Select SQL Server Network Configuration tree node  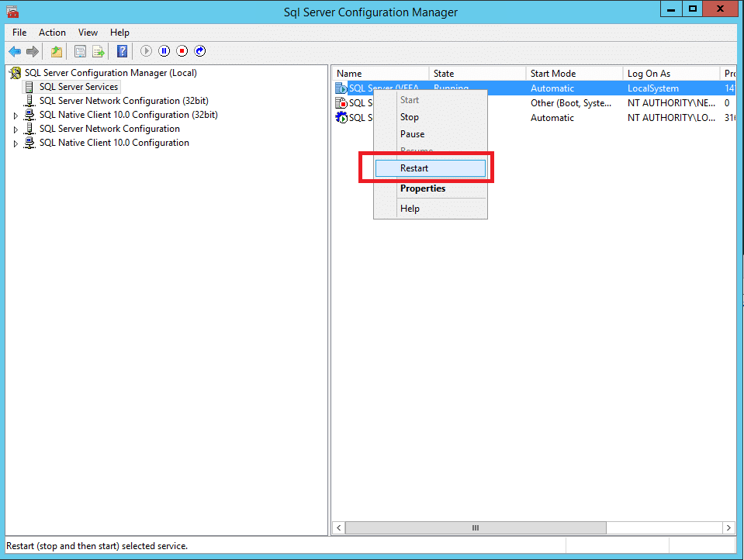109,129
